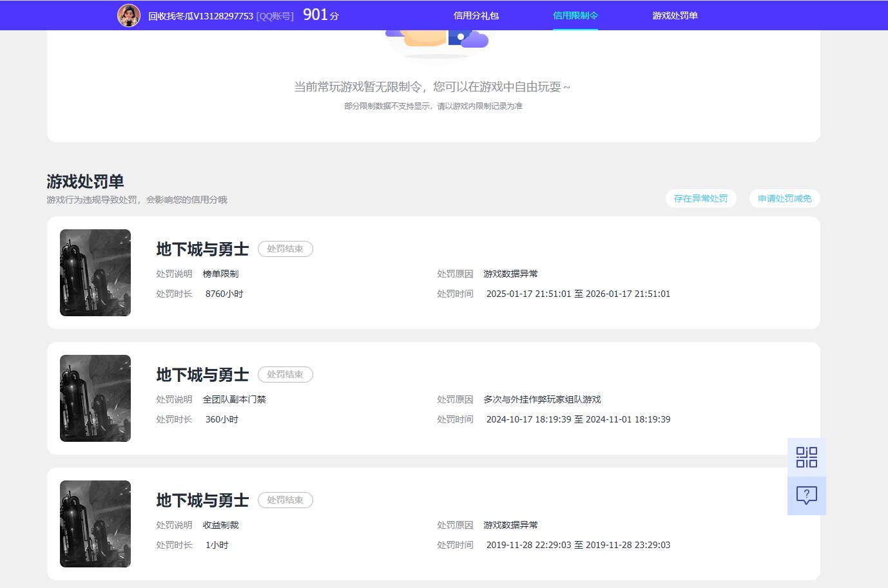Click the 处罚结束 badge on the 8760小时 record
The image size is (888, 588).
tap(285, 249)
